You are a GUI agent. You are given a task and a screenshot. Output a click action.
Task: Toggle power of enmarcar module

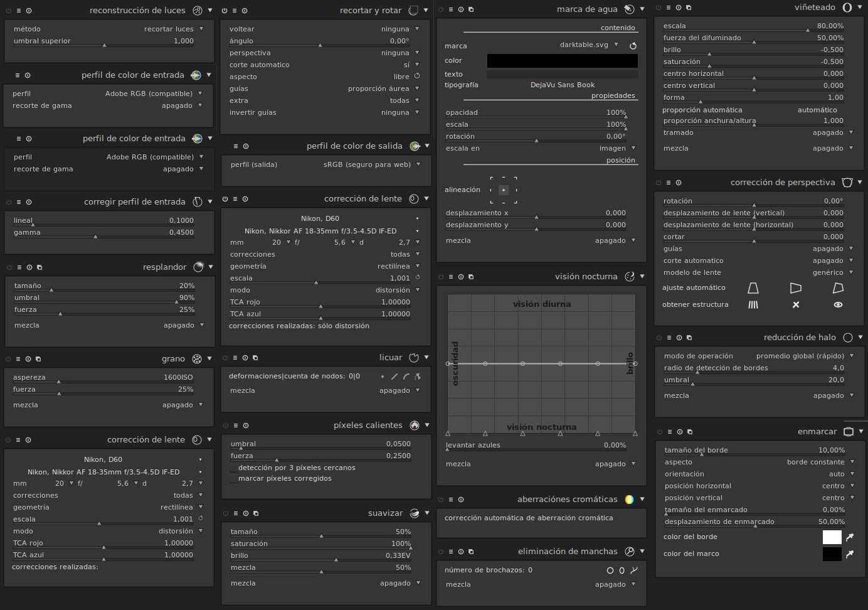[x=660, y=432]
